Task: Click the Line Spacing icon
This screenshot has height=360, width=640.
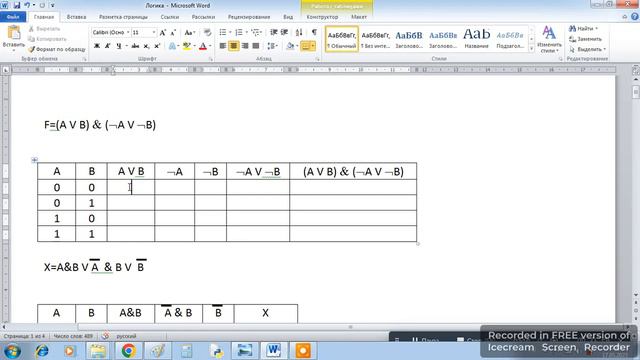Action: (x=271, y=46)
